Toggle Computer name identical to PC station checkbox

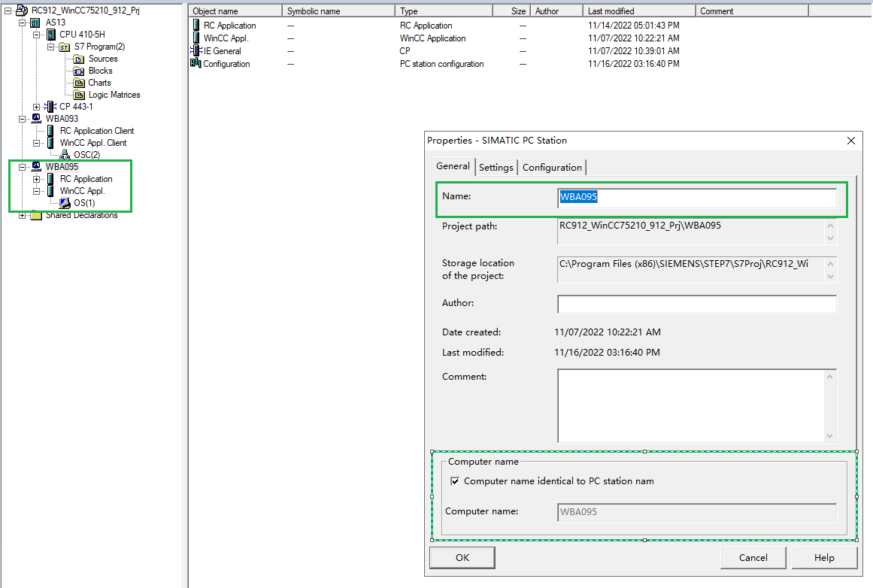455,481
